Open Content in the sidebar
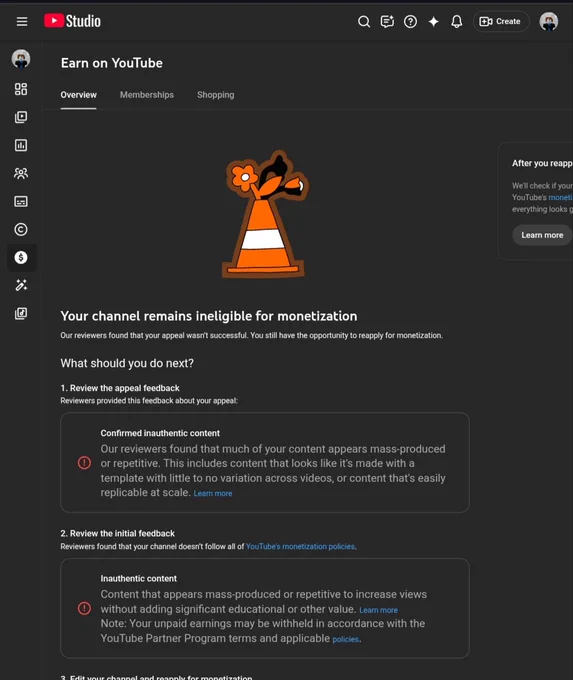Screen dimensions: 573x680 point(21,117)
